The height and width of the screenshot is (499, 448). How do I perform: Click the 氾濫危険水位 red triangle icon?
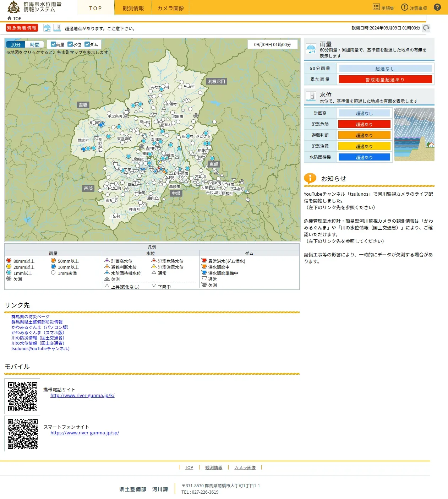(x=154, y=260)
